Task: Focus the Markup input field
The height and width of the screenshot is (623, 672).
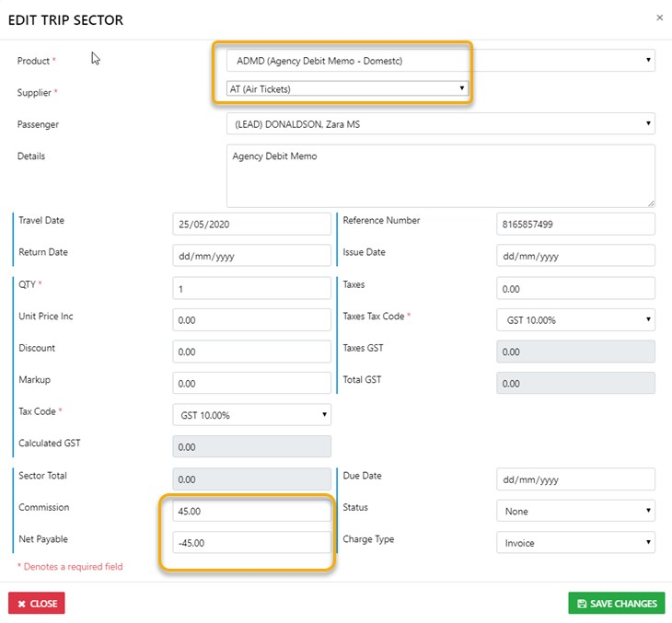Action: click(x=251, y=383)
